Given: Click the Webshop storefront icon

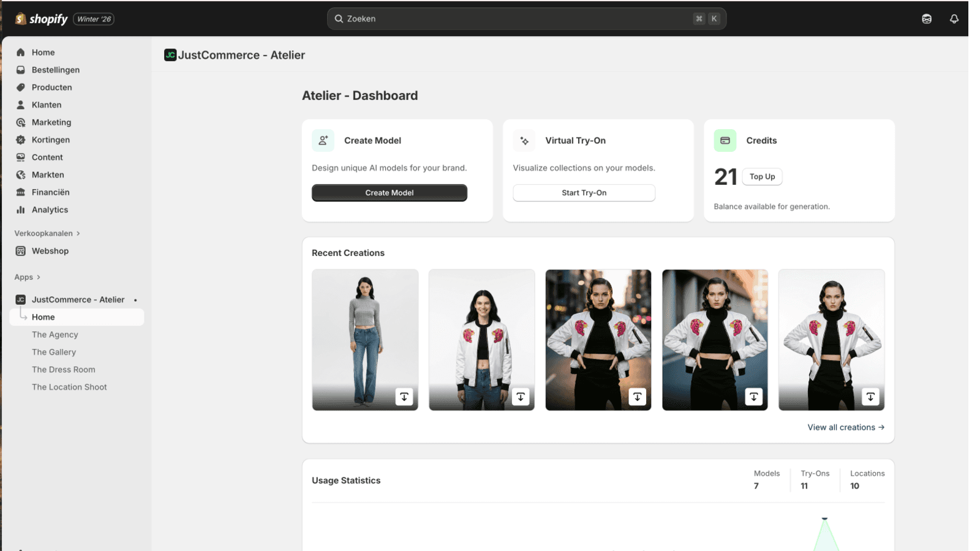Looking at the screenshot, I should [21, 251].
